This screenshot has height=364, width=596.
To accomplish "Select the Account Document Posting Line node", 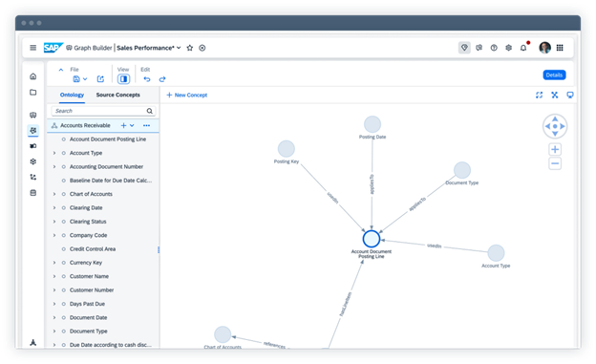I will click(372, 239).
